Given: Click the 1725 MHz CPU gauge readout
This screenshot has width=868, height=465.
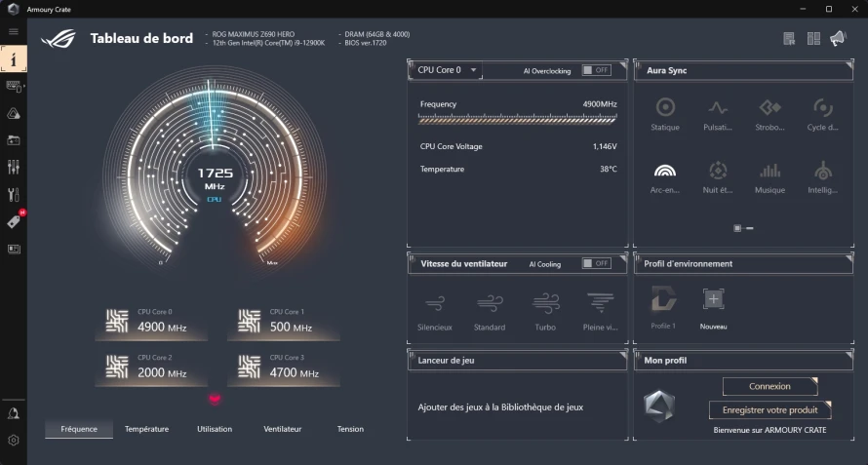Looking at the screenshot, I should tap(215, 178).
